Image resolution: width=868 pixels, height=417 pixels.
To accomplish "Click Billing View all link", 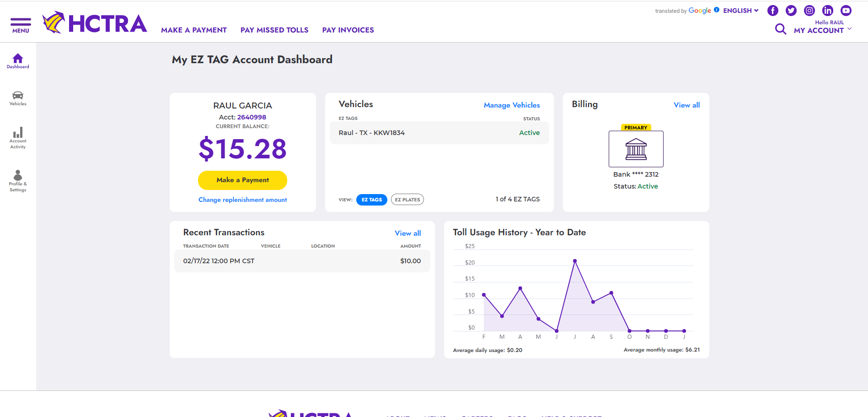I will (x=686, y=105).
